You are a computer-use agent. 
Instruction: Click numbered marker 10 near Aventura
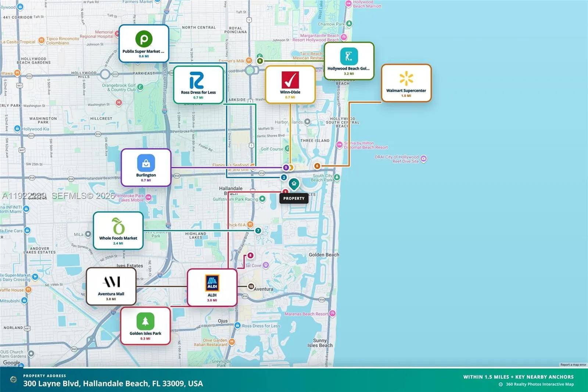251,286
